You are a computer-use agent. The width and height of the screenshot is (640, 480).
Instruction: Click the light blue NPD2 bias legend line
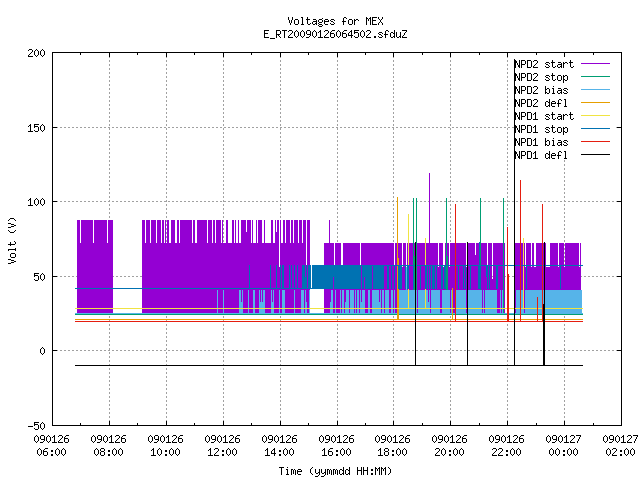(x=596, y=90)
